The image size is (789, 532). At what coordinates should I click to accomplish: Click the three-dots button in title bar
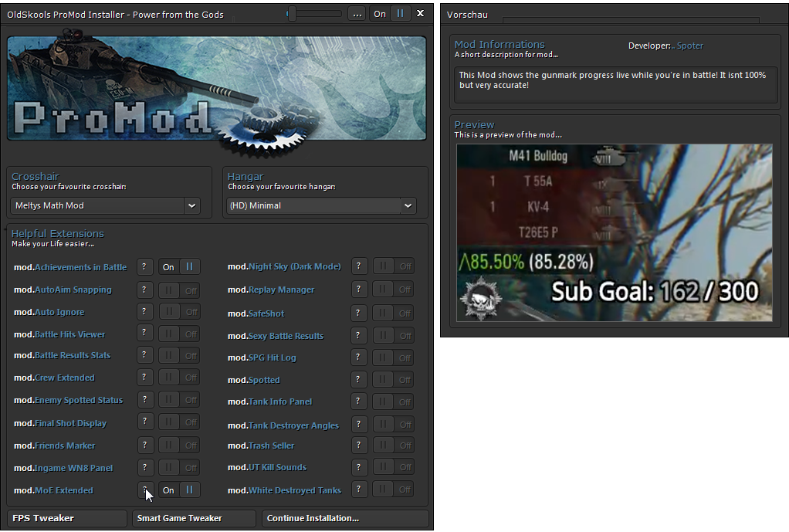[x=356, y=14]
